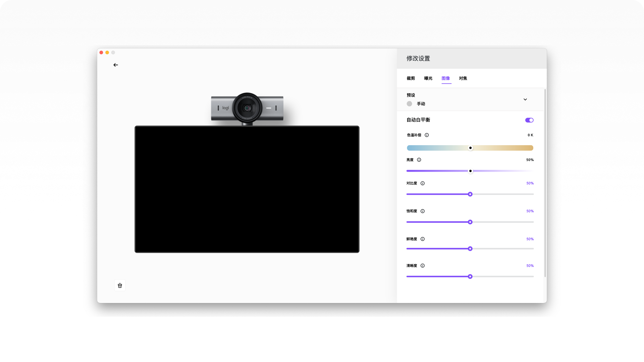This screenshot has width=644, height=362.
Task: Click the 修改设置 panel title
Action: [418, 59]
